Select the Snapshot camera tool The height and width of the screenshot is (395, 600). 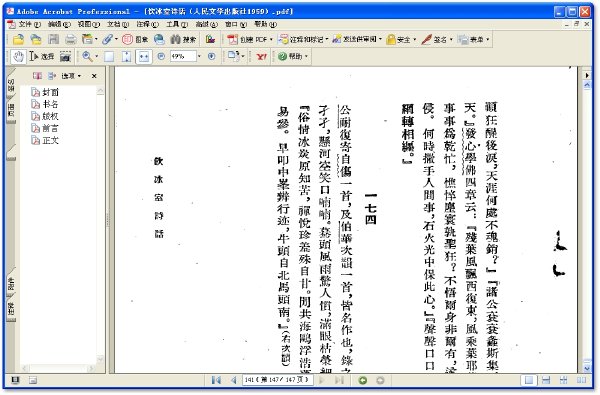(65, 57)
